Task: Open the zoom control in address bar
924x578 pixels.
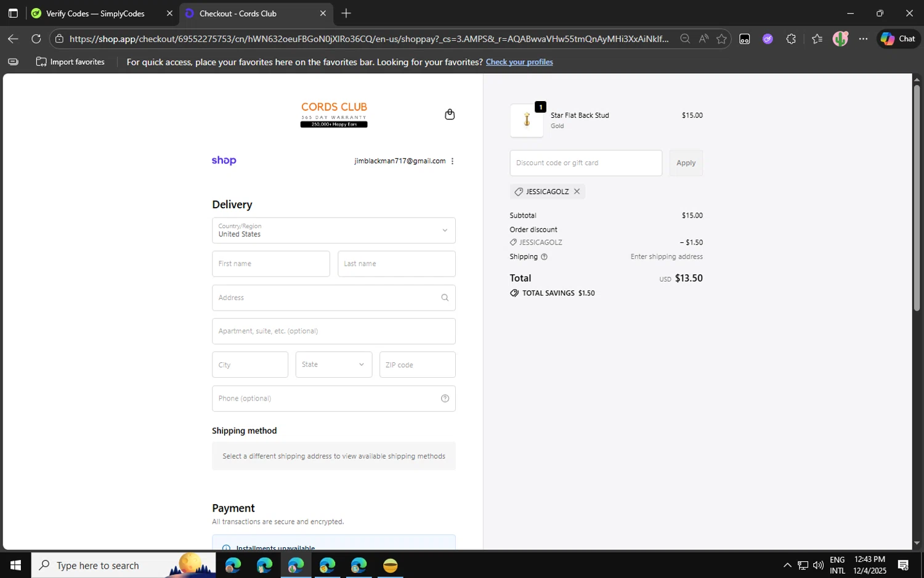Action: [x=685, y=39]
